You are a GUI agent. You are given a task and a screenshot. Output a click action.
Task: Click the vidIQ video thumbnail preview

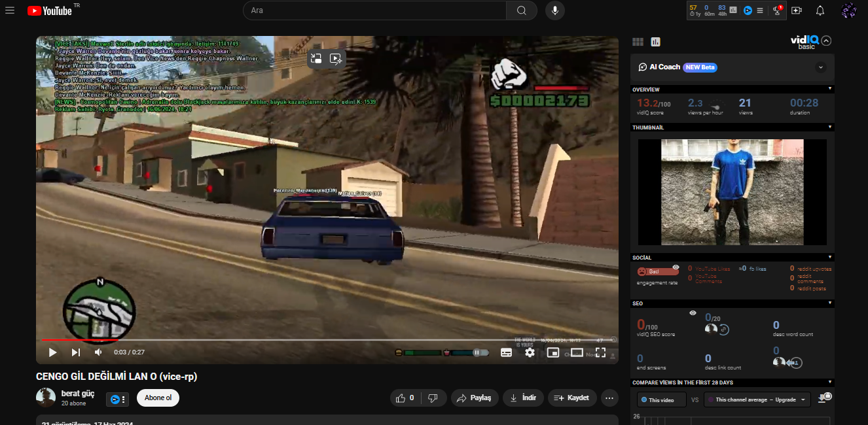732,192
